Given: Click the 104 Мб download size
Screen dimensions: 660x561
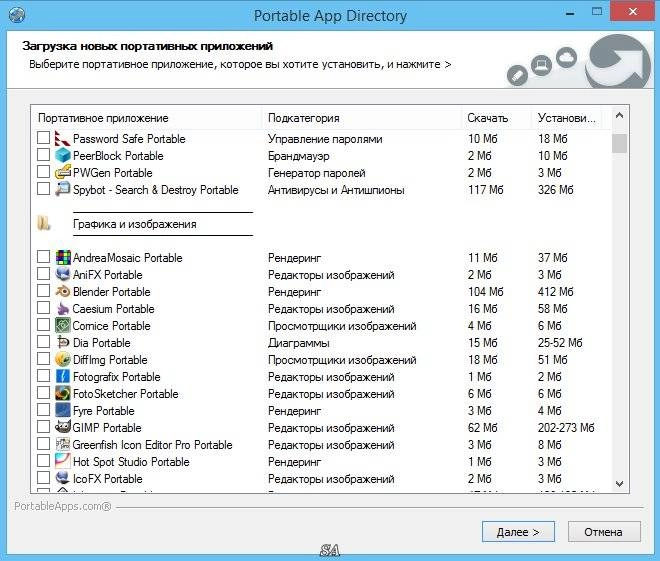Looking at the screenshot, I should click(486, 292).
